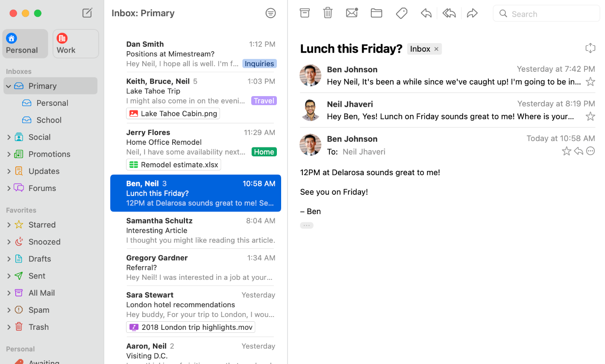Expand the Forums inbox
605x364 pixels.
(9, 188)
